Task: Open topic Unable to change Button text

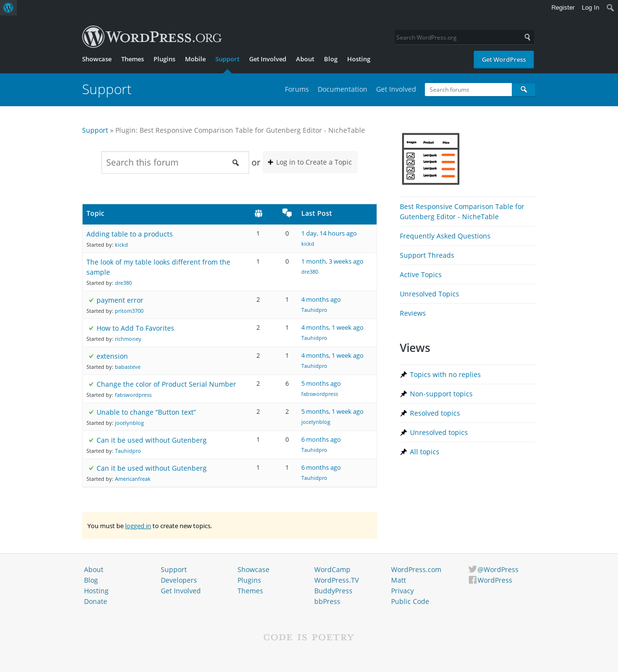Action: point(146,412)
